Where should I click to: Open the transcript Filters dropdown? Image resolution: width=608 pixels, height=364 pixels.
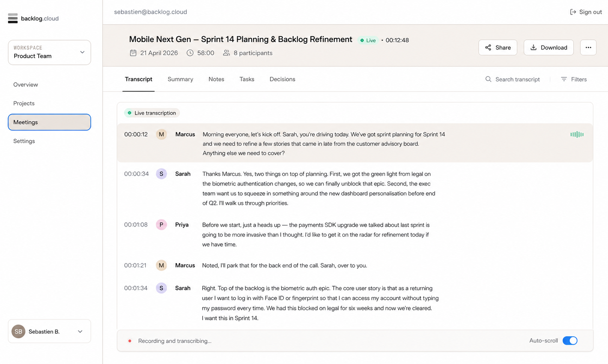(x=574, y=79)
